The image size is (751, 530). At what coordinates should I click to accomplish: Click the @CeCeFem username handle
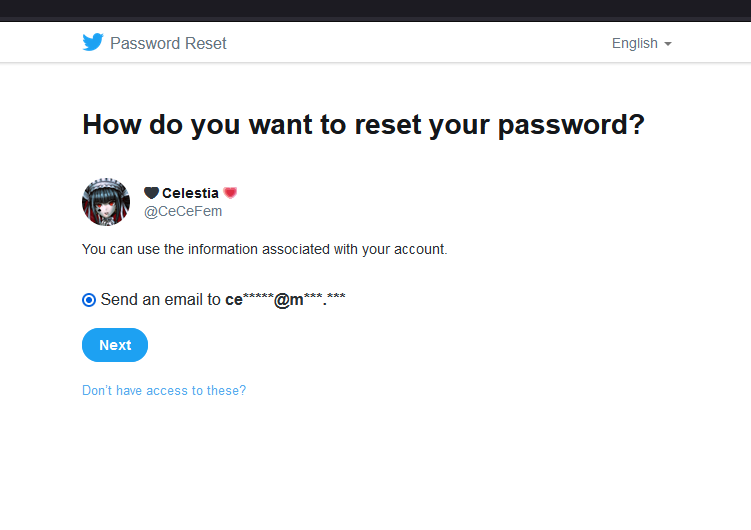point(183,211)
